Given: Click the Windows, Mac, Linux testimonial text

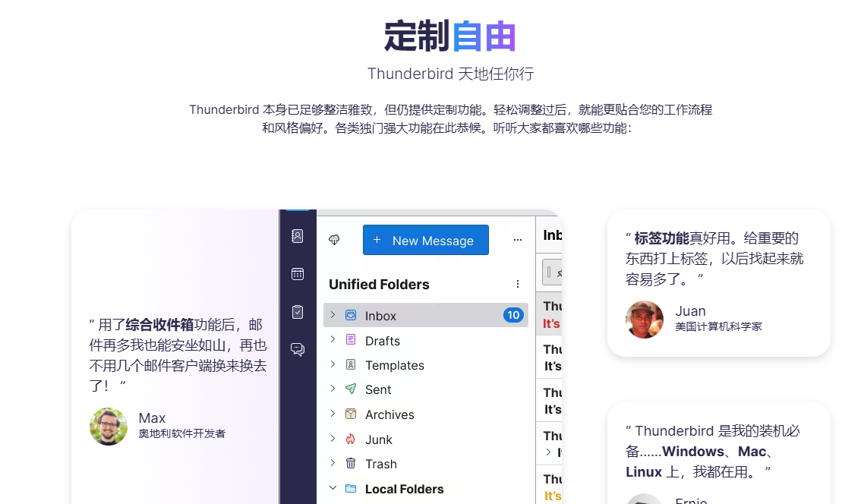Looking at the screenshot, I should [712, 452].
